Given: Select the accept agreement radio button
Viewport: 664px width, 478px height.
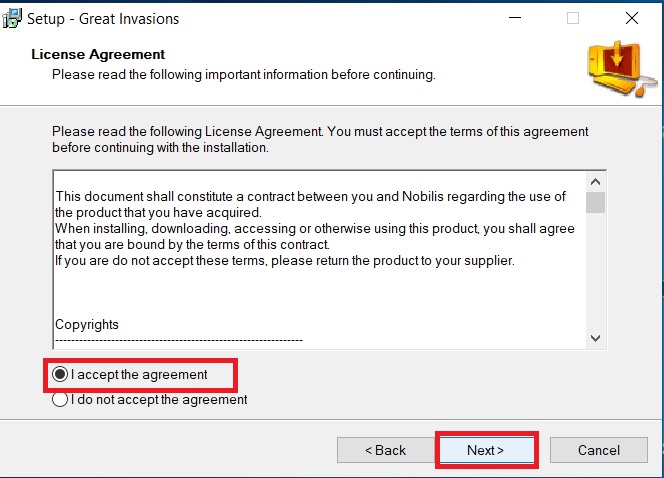Looking at the screenshot, I should click(60, 374).
